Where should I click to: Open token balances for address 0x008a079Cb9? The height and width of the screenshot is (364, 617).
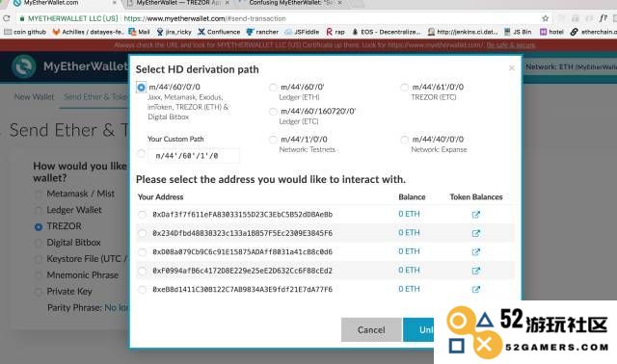[x=475, y=252]
